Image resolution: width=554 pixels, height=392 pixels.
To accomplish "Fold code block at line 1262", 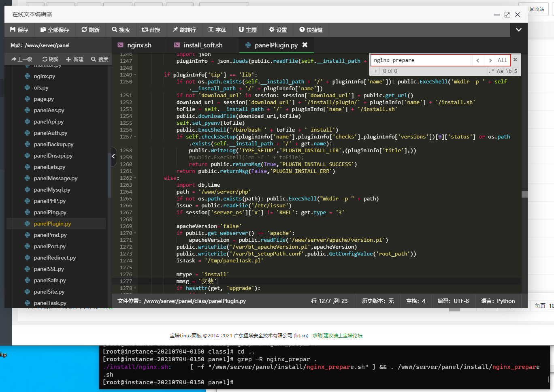I will (x=135, y=178).
